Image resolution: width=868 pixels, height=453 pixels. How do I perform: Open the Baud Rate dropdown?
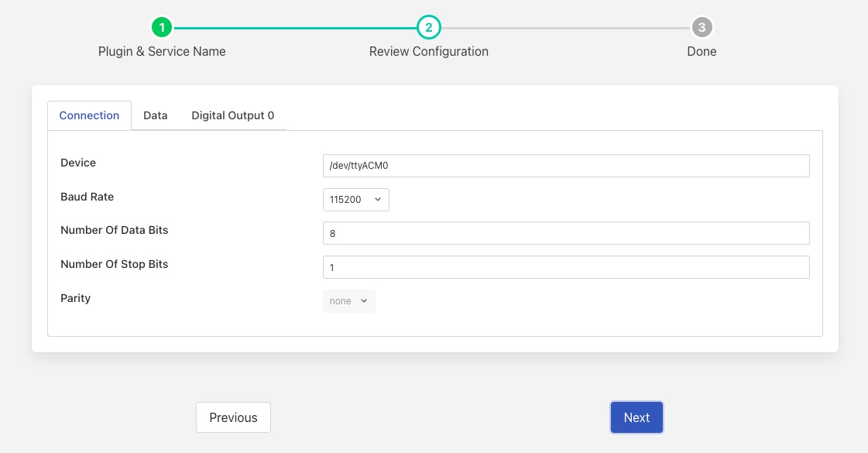355,200
